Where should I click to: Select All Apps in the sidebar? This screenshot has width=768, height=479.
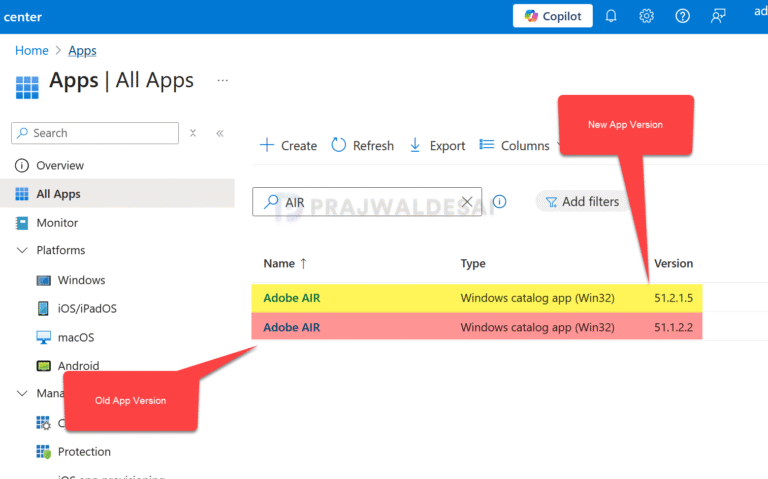[x=118, y=194]
